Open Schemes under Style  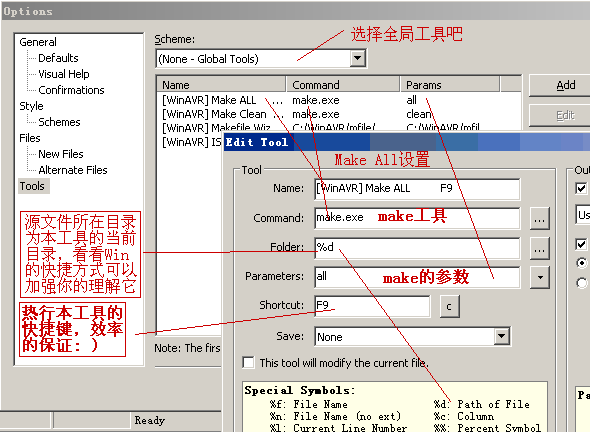click(x=59, y=122)
